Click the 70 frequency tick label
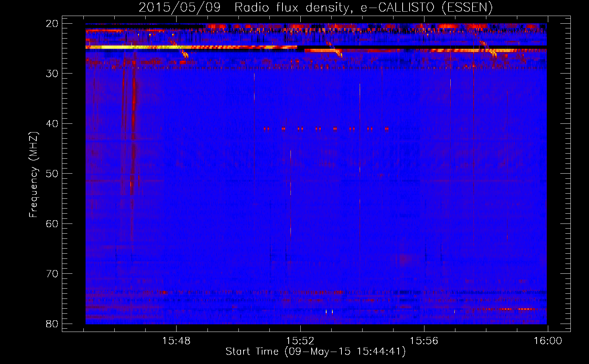 [x=52, y=274]
